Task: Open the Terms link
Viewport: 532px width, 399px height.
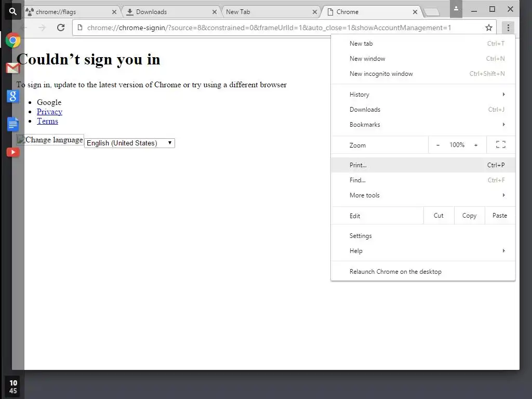Action: tap(47, 121)
